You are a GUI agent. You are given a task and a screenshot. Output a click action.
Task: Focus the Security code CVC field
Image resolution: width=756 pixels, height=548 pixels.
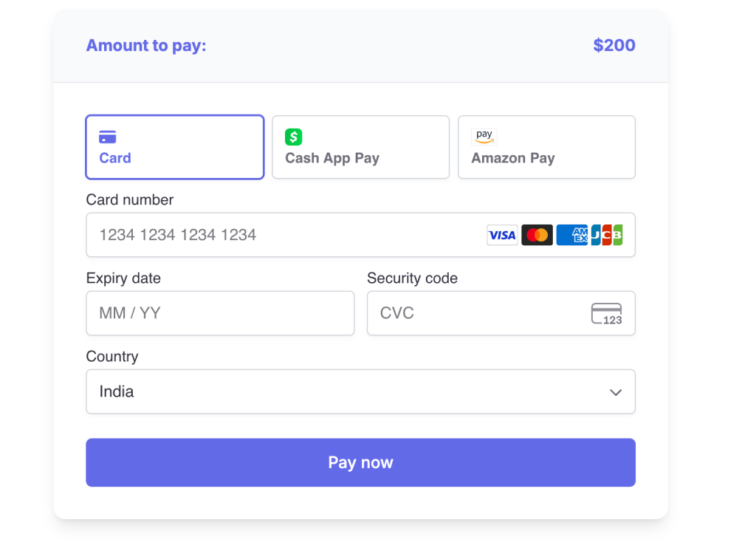coord(501,313)
